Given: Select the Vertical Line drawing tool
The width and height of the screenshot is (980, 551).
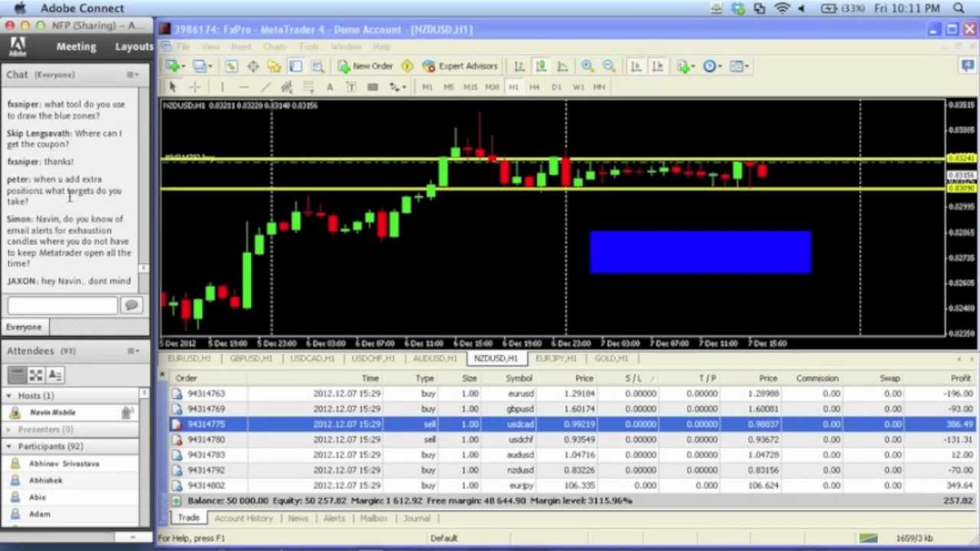Looking at the screenshot, I should (222, 86).
